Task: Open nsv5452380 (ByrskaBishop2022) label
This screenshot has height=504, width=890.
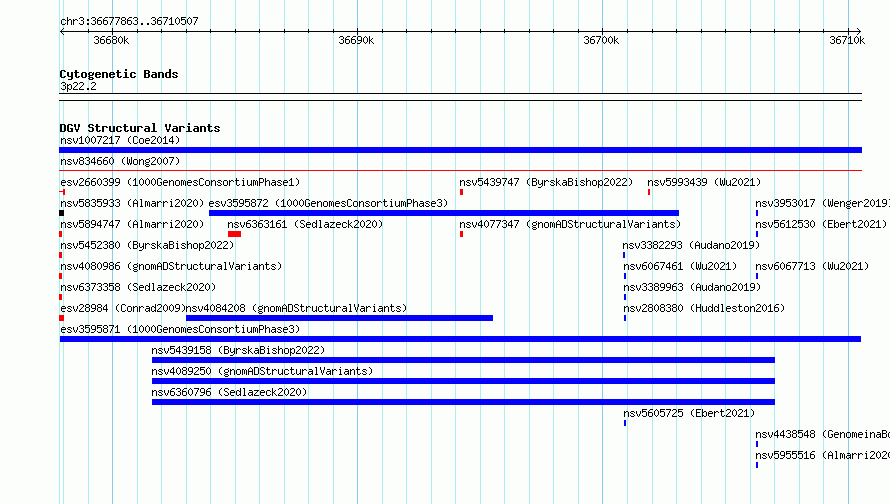Action: tap(147, 245)
